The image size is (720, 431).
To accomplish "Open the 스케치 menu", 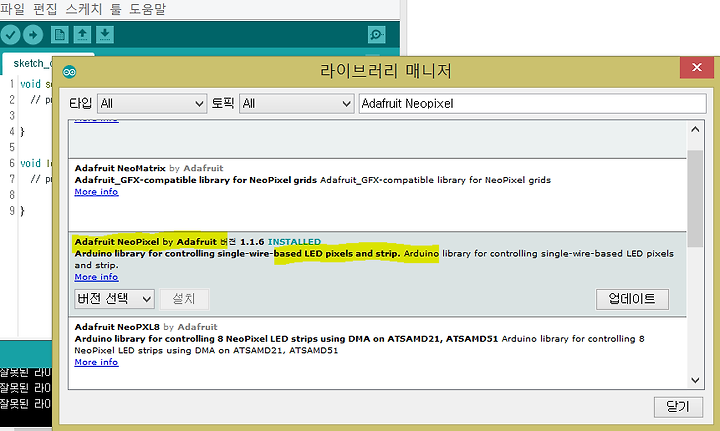I will point(84,9).
